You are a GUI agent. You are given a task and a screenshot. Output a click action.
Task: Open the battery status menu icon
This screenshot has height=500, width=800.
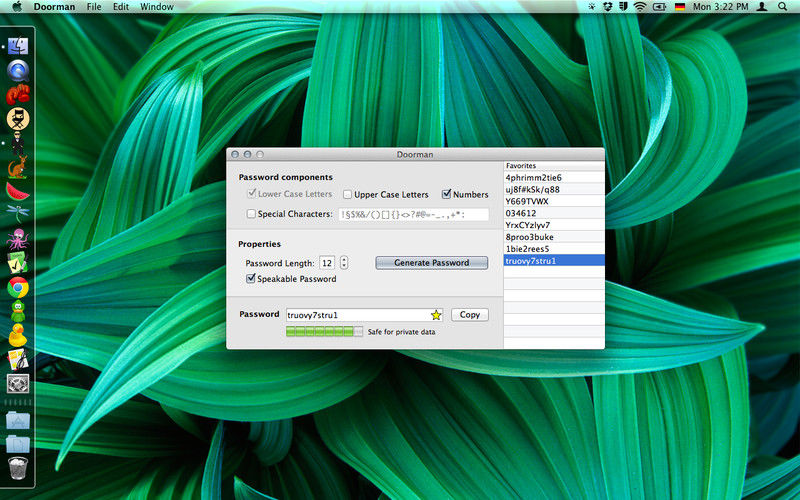point(659,7)
